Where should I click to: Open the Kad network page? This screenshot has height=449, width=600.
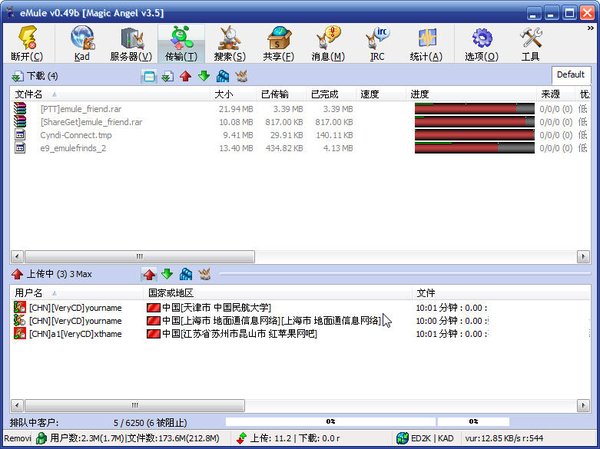coord(82,43)
